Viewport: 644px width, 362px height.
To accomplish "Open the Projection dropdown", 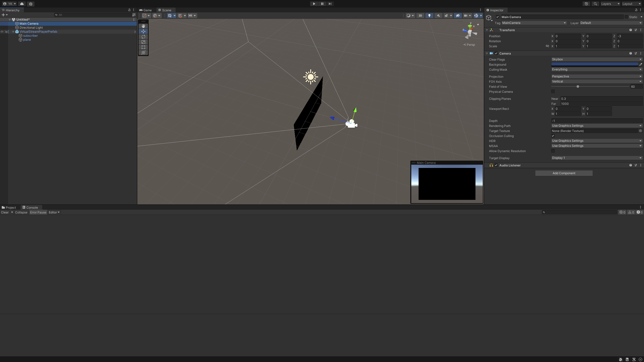I will pos(596,76).
